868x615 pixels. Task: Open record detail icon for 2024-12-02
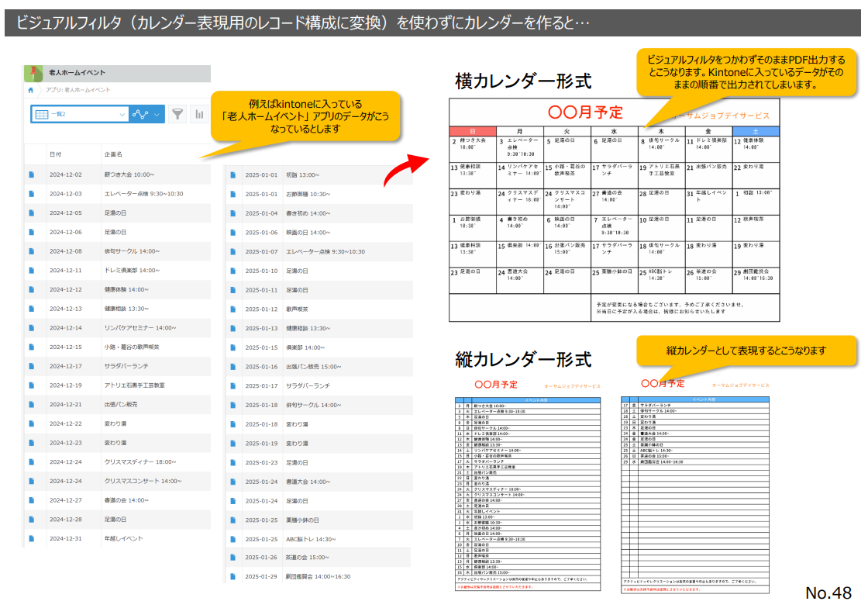coord(32,174)
